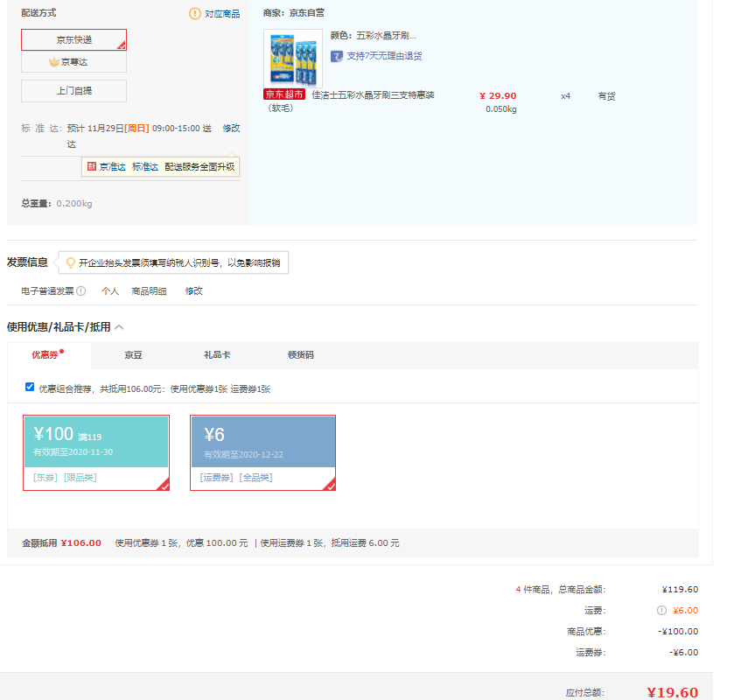Click the warning icon beside 对应商品
This screenshot has height=700, width=734.
point(195,14)
